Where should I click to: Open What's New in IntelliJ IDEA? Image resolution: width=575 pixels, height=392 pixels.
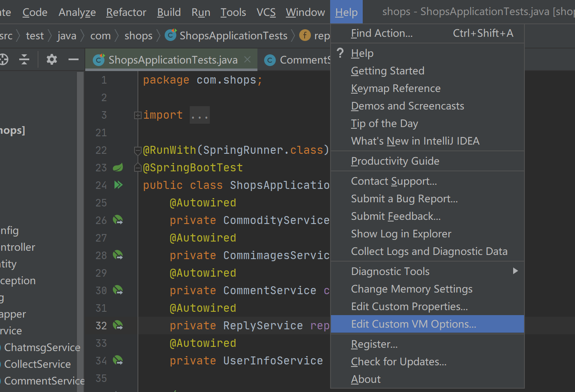(x=427, y=141)
